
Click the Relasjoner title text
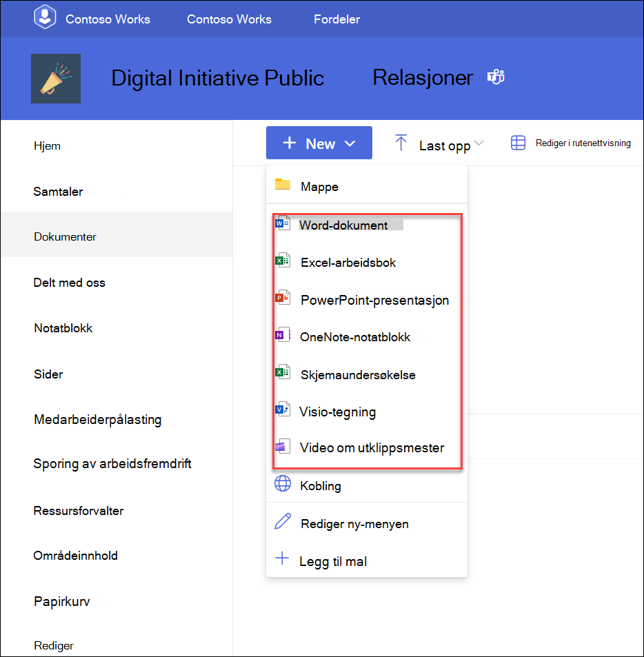423,77
